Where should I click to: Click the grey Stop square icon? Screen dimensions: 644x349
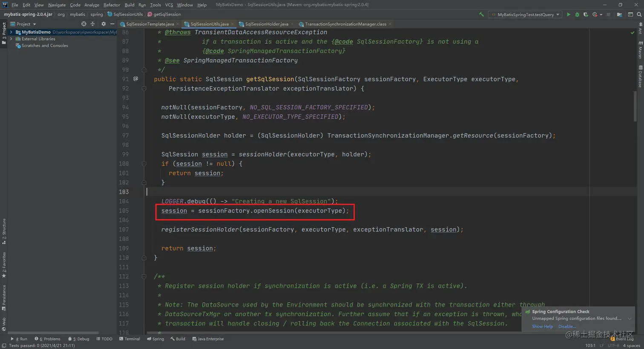[x=608, y=14]
